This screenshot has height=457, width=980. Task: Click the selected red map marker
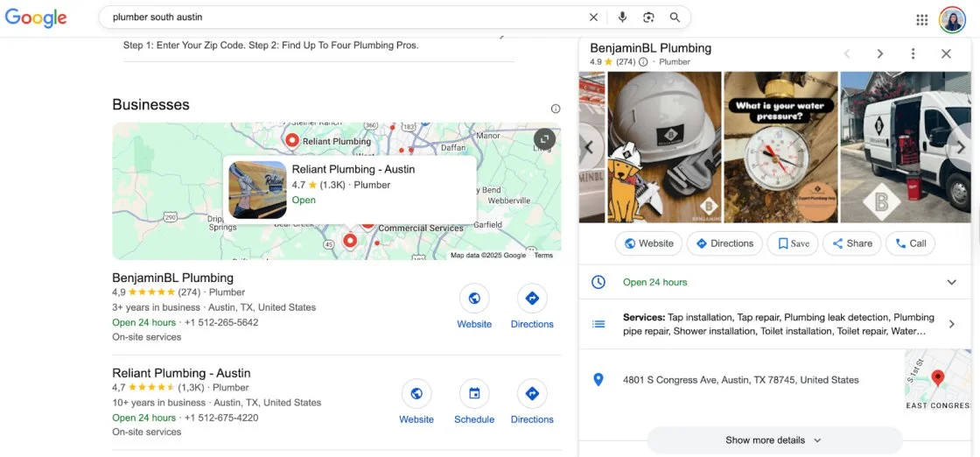coord(350,240)
